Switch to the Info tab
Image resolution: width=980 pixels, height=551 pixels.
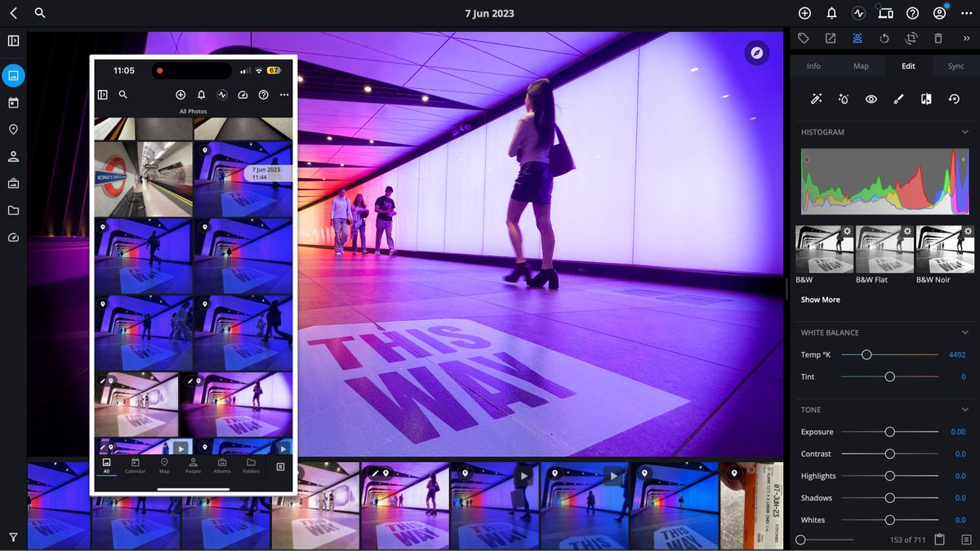point(813,65)
